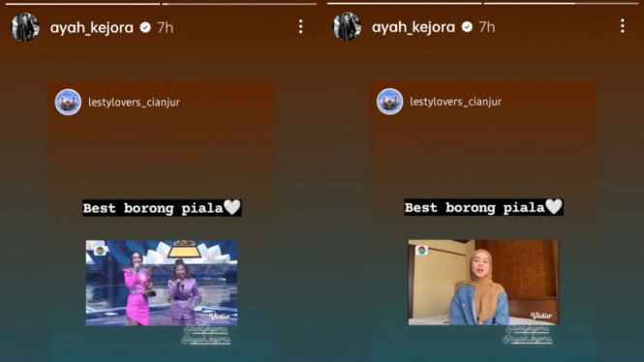The height and width of the screenshot is (362, 644).
Task: Tap 7h timestamp in right story header
Action: click(x=487, y=27)
